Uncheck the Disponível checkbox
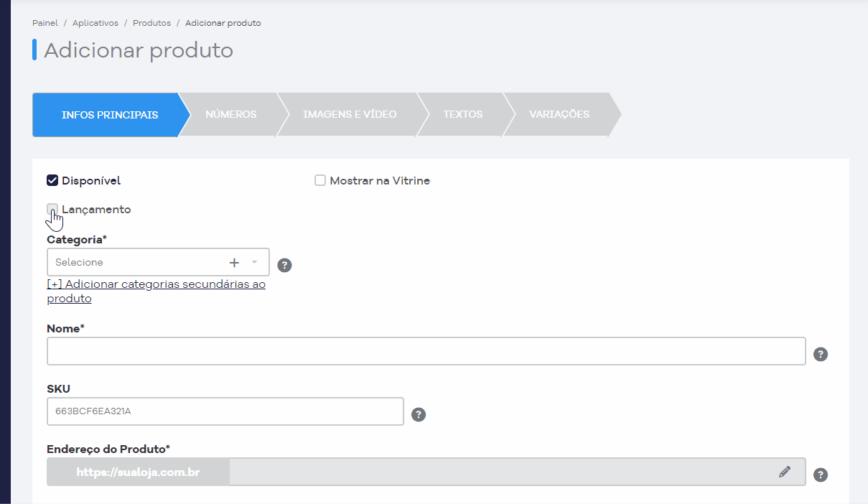 click(x=52, y=180)
